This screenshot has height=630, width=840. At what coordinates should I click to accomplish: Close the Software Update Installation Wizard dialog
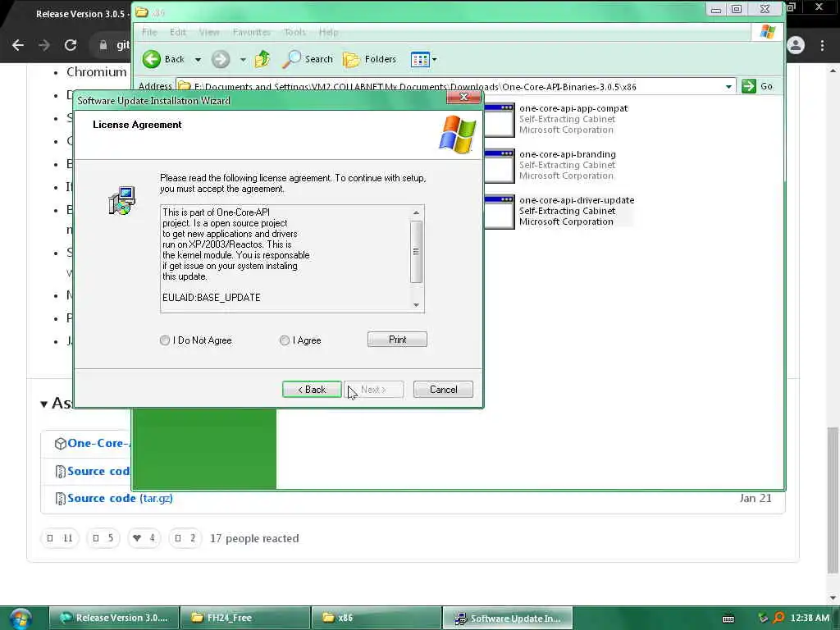pyautogui.click(x=464, y=97)
